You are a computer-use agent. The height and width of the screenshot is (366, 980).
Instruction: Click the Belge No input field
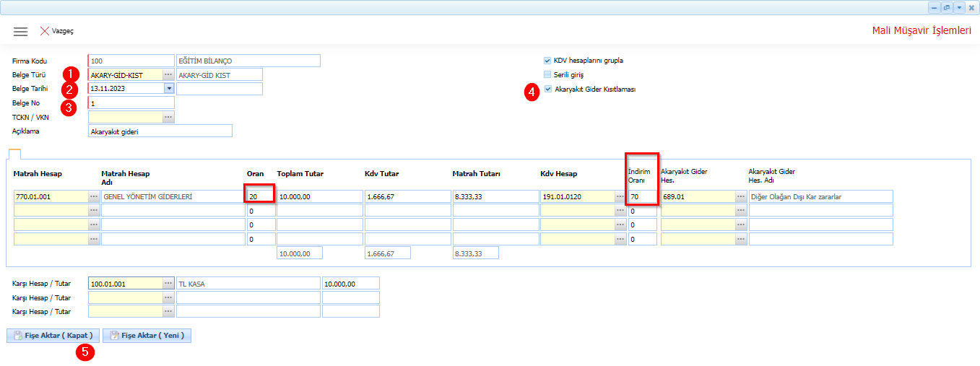click(x=131, y=103)
